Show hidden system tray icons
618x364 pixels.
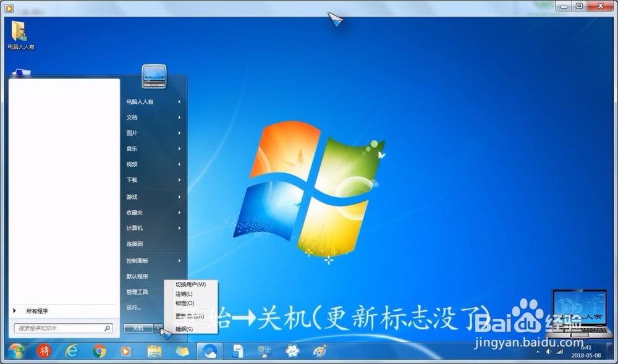(x=538, y=352)
